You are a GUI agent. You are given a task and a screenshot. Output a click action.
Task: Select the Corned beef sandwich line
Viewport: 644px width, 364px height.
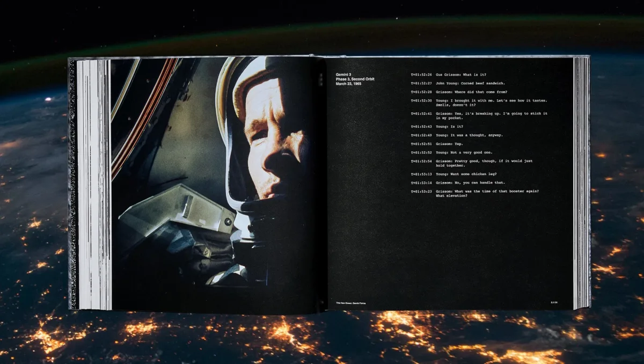click(472, 84)
